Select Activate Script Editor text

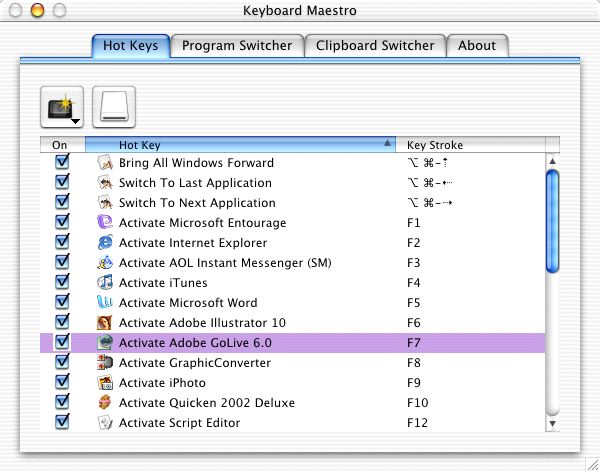click(179, 423)
